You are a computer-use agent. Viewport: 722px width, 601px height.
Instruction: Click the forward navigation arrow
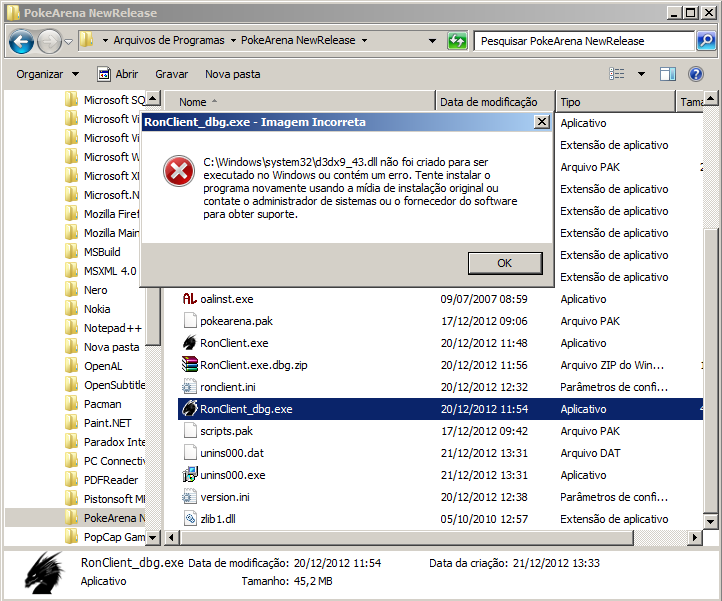coord(48,41)
